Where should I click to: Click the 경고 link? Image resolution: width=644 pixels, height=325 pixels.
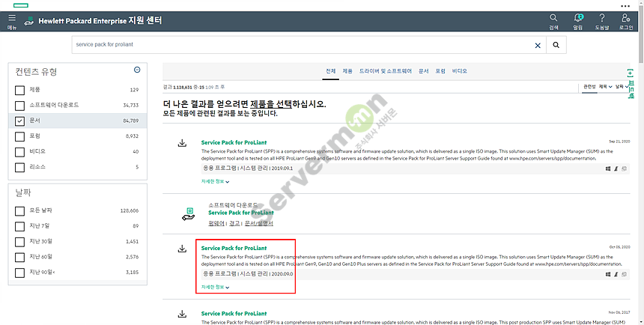point(234,223)
